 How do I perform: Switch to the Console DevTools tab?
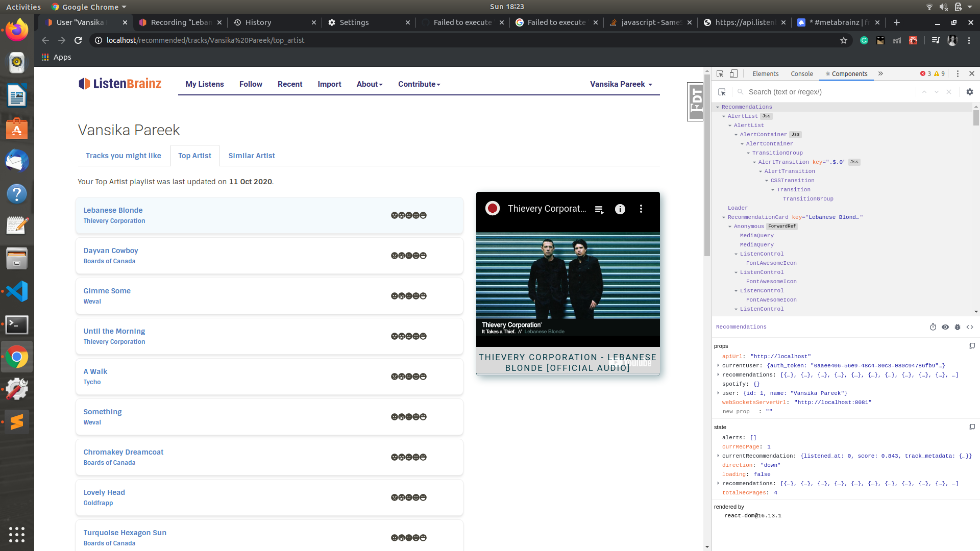[802, 73]
